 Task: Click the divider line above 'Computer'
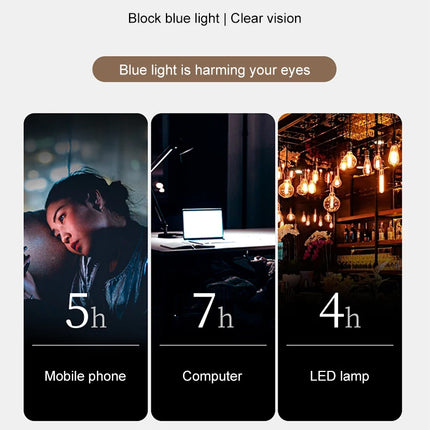pos(213,345)
